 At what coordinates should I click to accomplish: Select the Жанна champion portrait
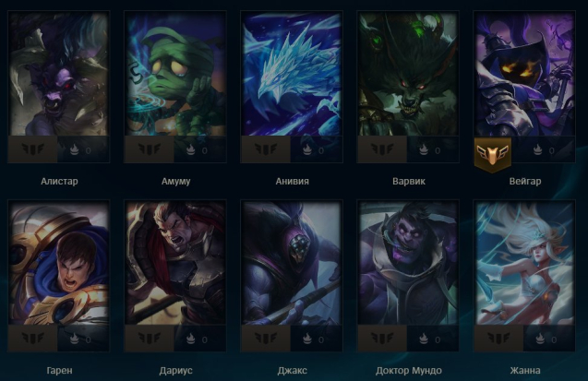coord(524,263)
